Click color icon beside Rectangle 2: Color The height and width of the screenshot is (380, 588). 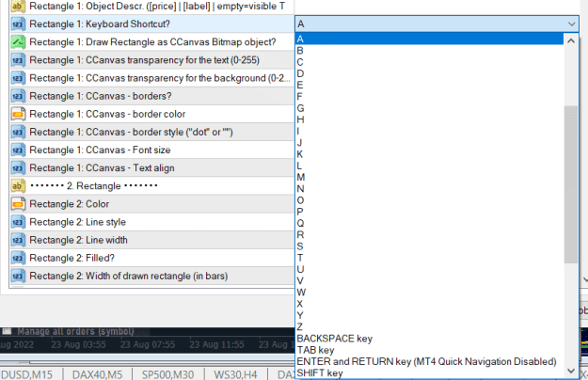point(18,204)
